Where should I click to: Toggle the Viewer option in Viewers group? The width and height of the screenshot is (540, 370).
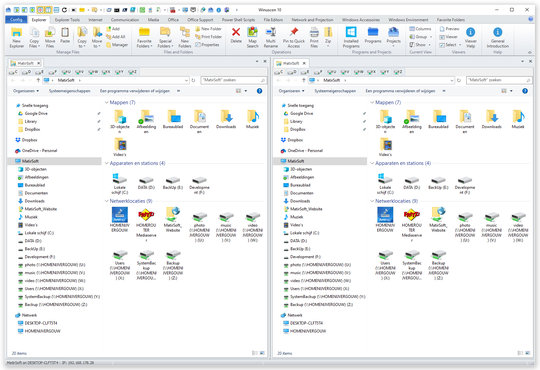pos(449,37)
